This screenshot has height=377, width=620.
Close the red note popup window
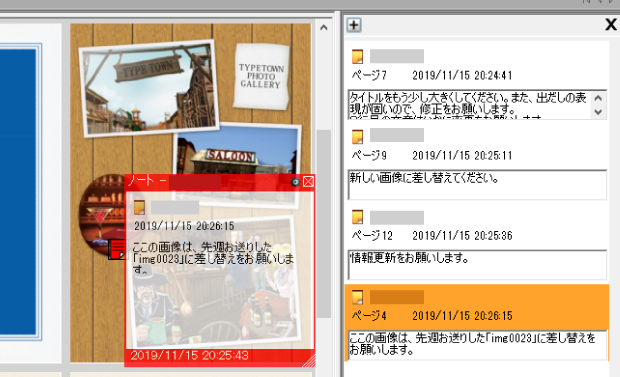[308, 182]
